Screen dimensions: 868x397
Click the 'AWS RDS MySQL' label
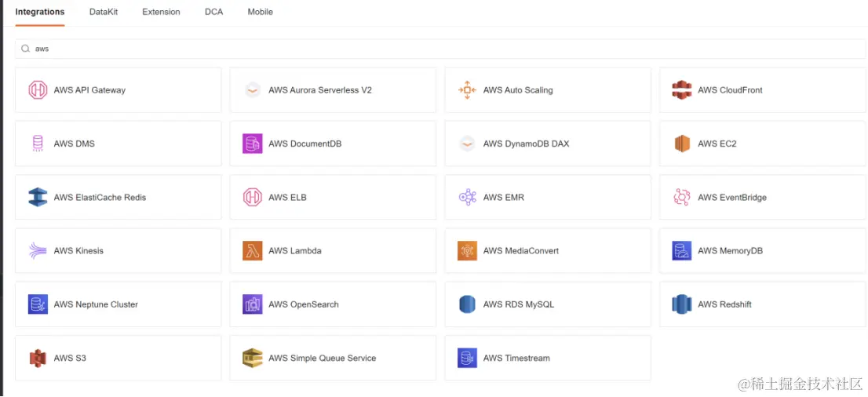[519, 304]
